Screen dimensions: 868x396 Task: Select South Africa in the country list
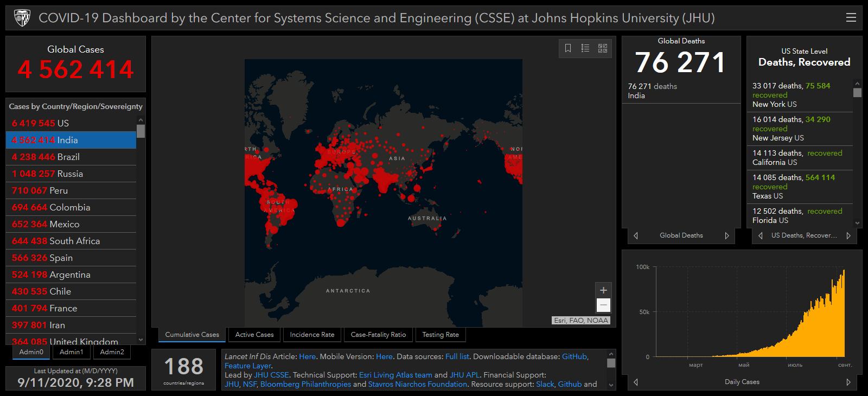(71, 241)
